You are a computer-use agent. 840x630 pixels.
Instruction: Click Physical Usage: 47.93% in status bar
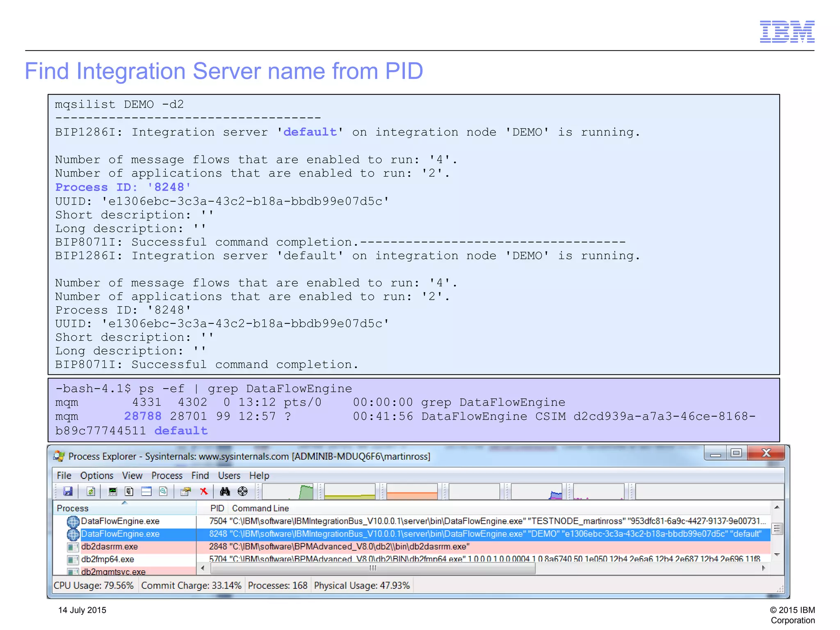362,585
